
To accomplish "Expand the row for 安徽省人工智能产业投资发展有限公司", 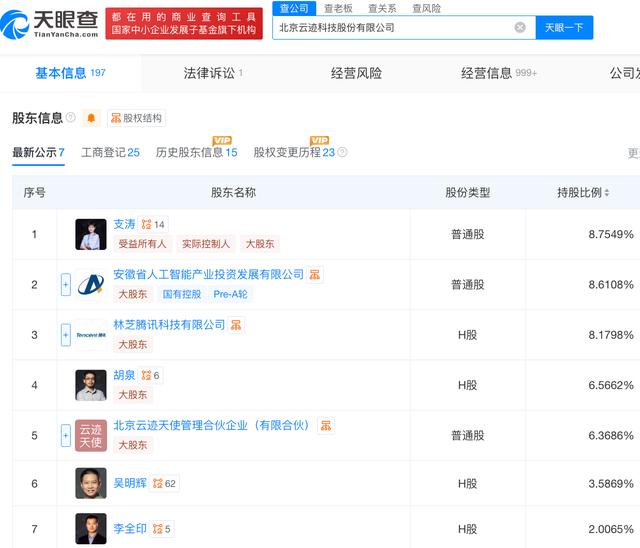I will 66,285.
